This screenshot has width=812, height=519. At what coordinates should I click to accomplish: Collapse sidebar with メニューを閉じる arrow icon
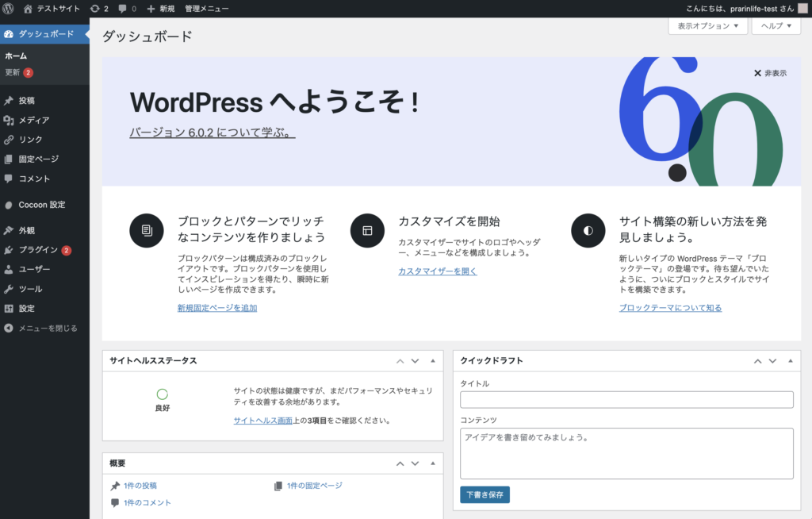[8, 328]
